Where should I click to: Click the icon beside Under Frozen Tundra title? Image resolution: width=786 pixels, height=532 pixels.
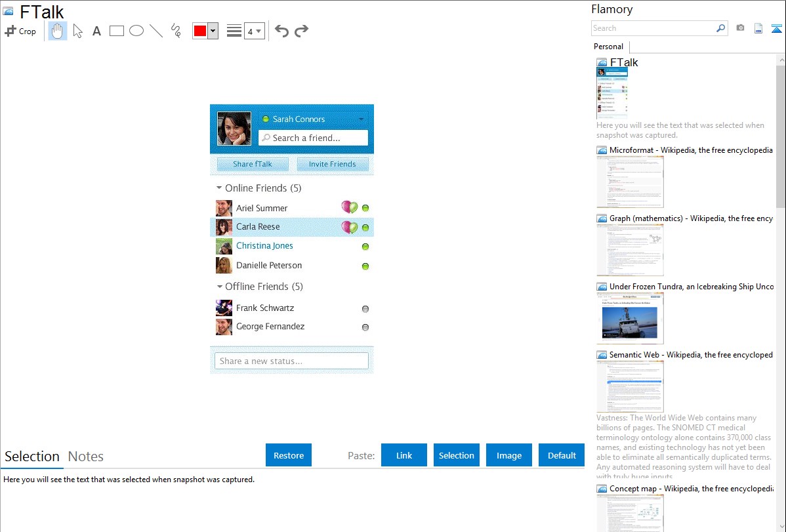tap(602, 287)
